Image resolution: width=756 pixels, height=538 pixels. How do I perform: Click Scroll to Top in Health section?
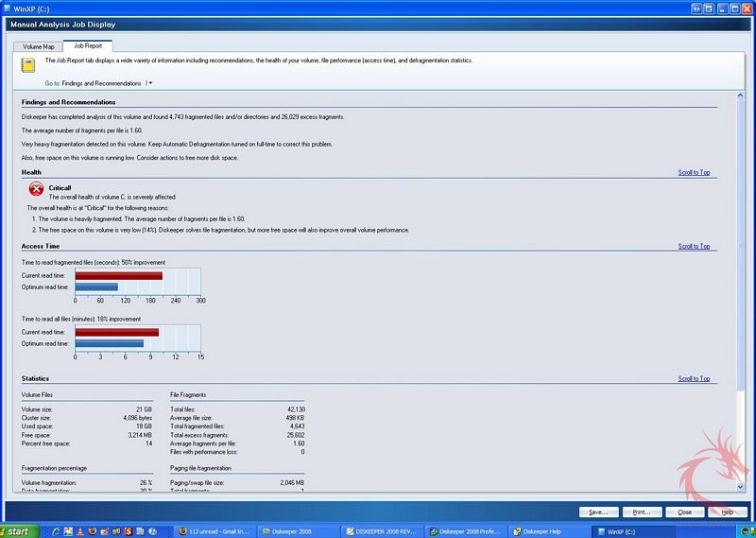point(694,173)
